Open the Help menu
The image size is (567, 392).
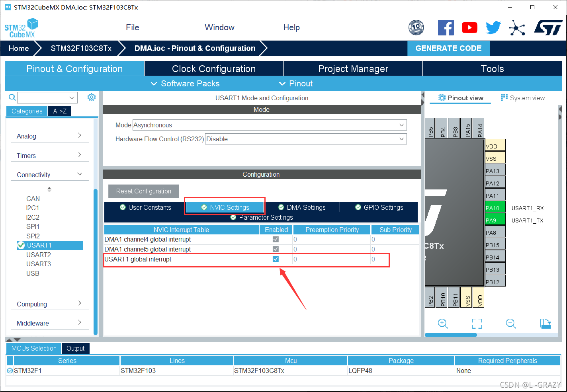[291, 27]
